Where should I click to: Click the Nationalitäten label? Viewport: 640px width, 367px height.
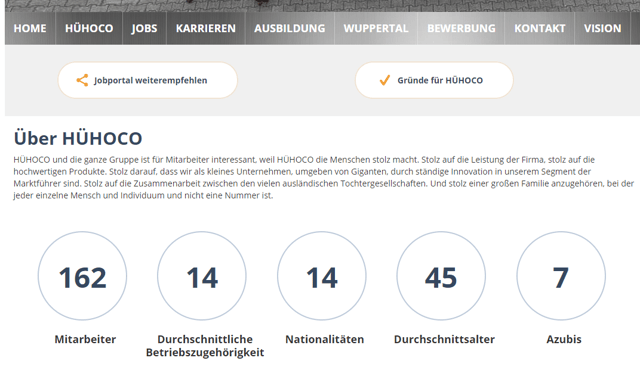pyautogui.click(x=324, y=339)
